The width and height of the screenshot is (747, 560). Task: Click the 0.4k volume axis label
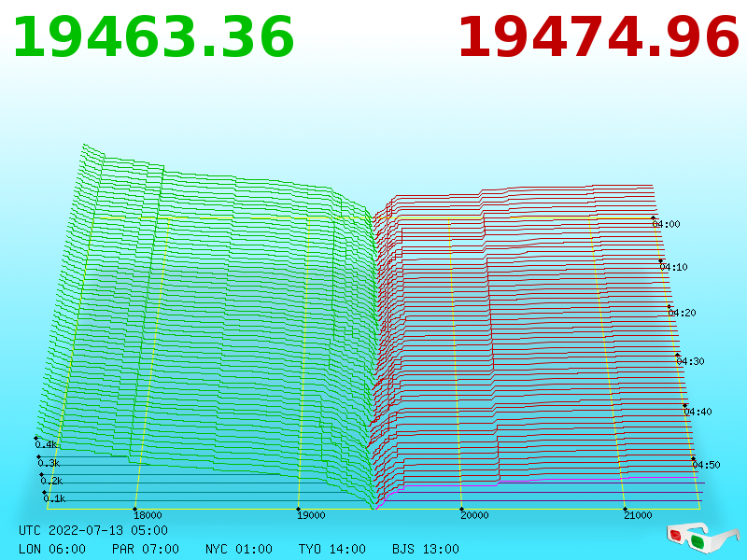tap(46, 445)
